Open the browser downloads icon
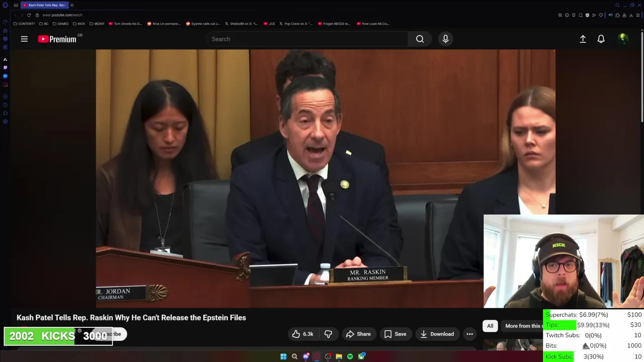This screenshot has width=644, height=362. pos(631,15)
